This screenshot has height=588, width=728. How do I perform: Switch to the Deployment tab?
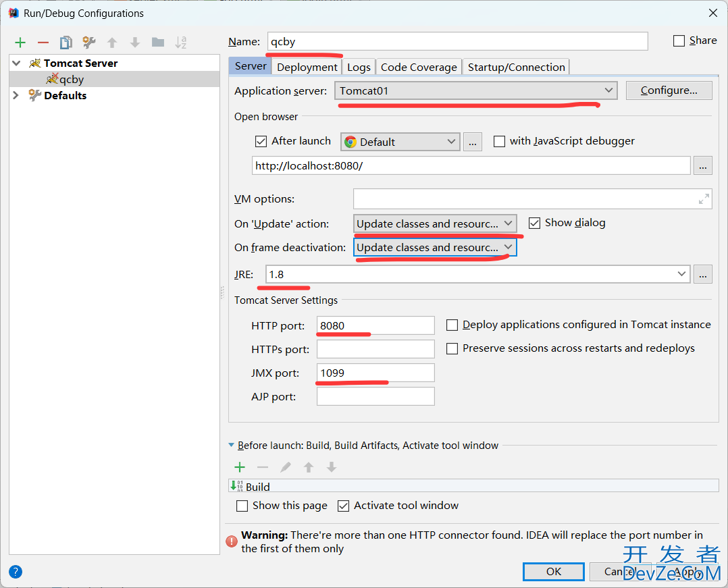coord(307,67)
